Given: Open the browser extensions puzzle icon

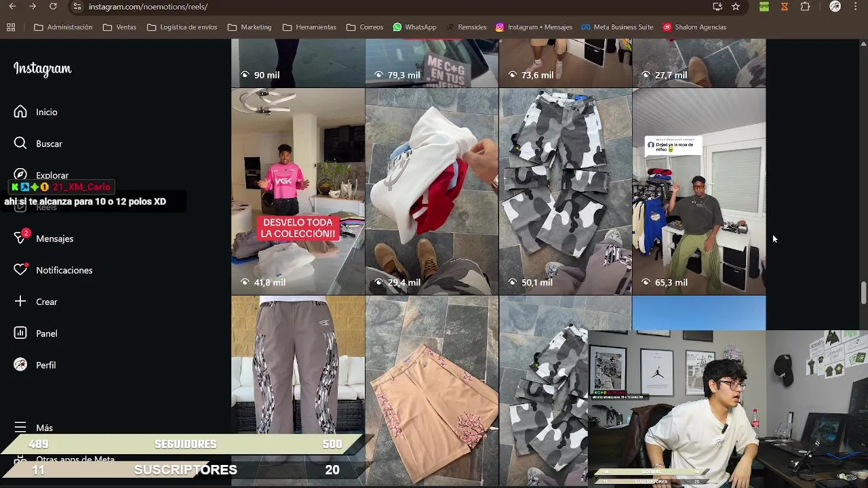Looking at the screenshot, I should (x=805, y=7).
